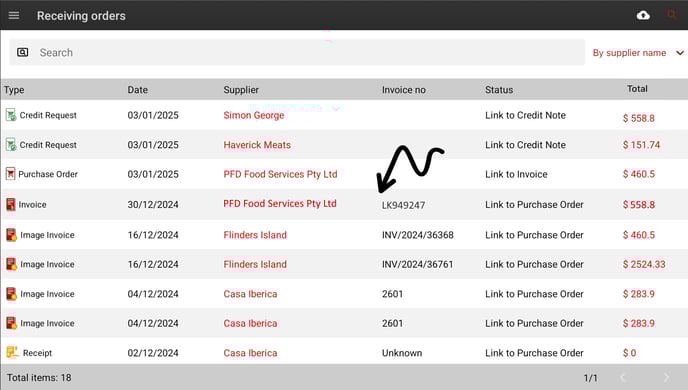Sort by the Supplier column header
Screen dimensions: 688x390
pos(241,90)
